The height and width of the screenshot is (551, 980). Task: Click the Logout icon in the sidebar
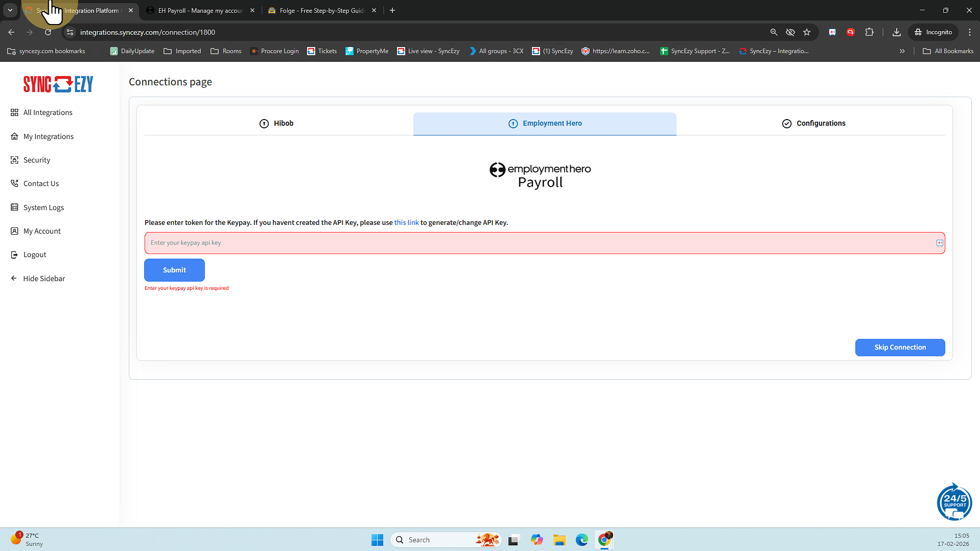point(14,255)
